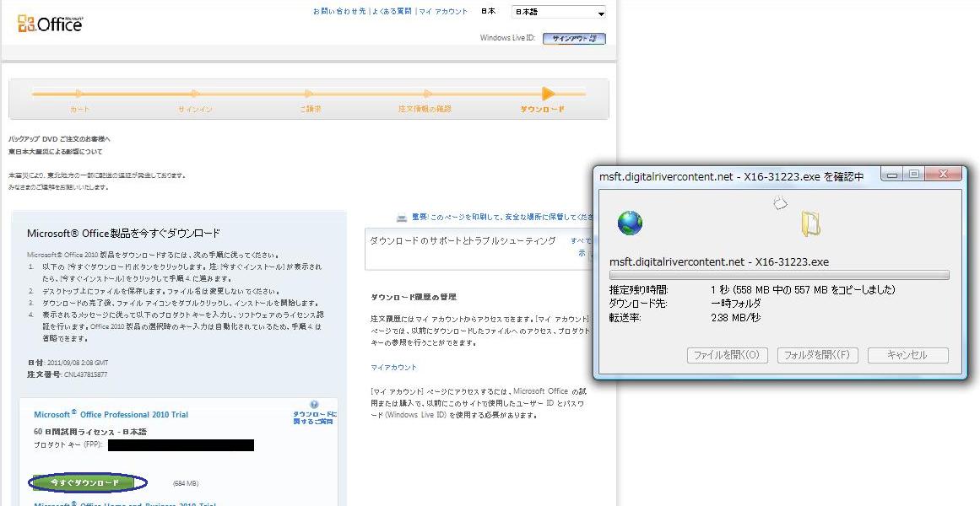Open the 日本語 language dropdown
Screen dimensions: 980x506
pos(558,13)
